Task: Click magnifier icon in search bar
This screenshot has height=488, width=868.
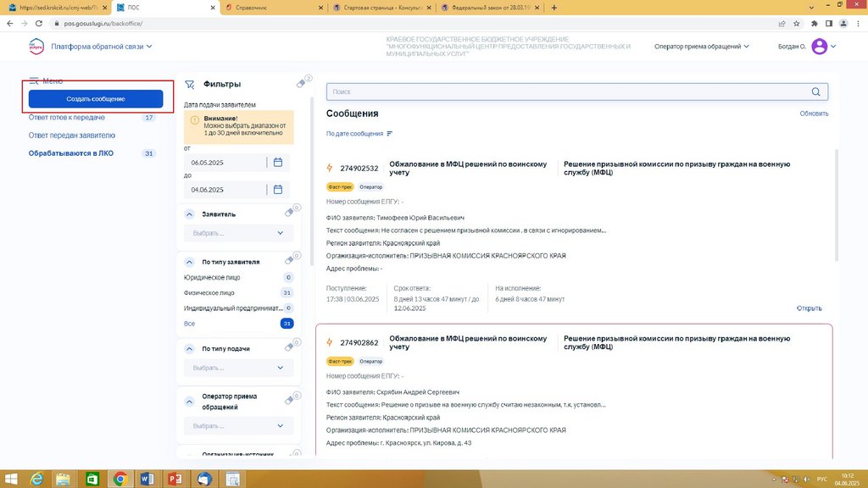Action: pyautogui.click(x=816, y=91)
